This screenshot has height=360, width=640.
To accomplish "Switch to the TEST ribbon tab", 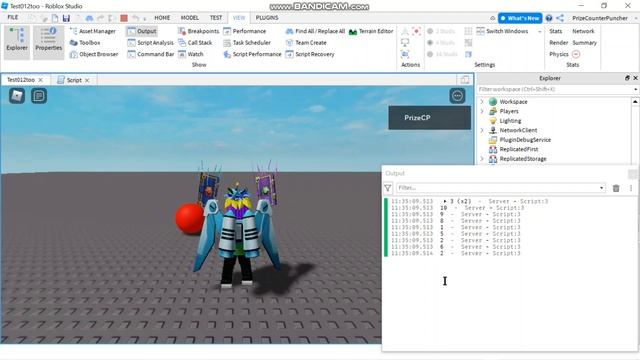I will 216,18.
